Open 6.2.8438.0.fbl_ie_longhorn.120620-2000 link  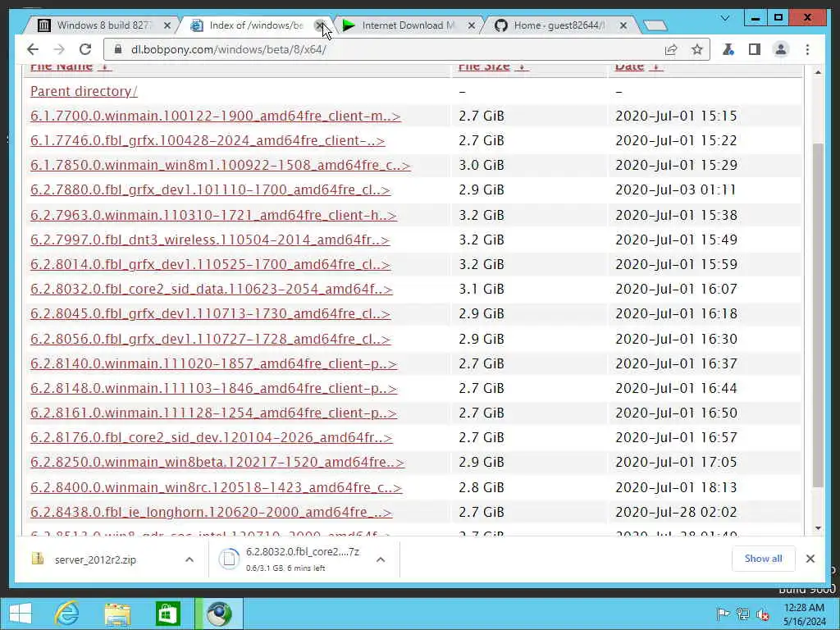click(211, 512)
